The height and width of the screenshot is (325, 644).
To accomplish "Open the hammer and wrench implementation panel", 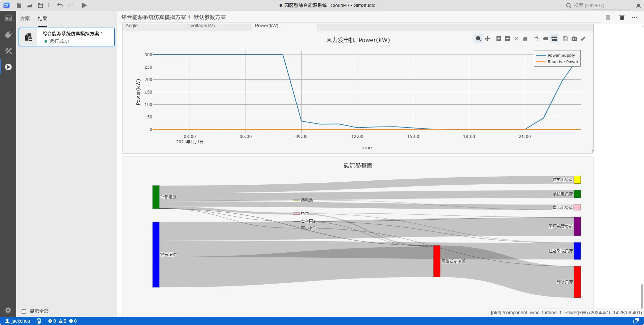I will coord(8,51).
